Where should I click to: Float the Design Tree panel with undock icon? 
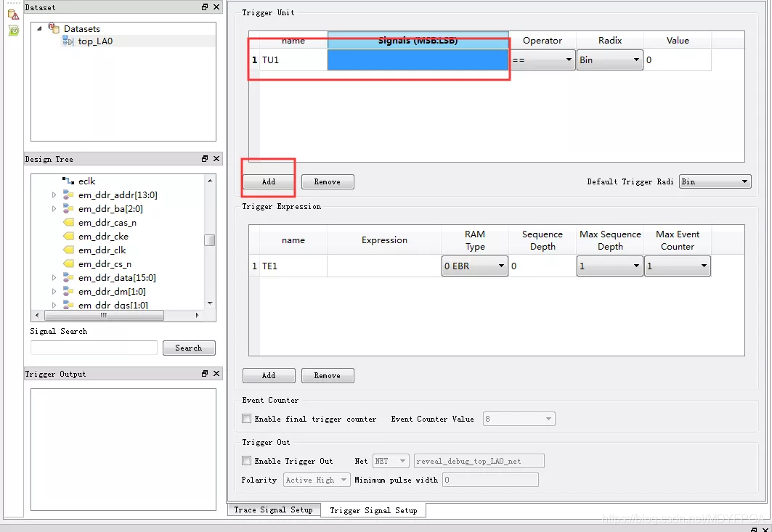[x=205, y=158]
